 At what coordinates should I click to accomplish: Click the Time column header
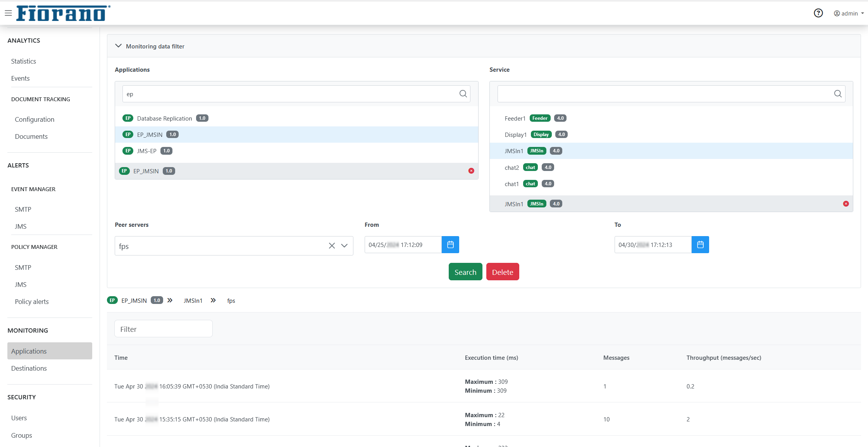click(x=121, y=357)
